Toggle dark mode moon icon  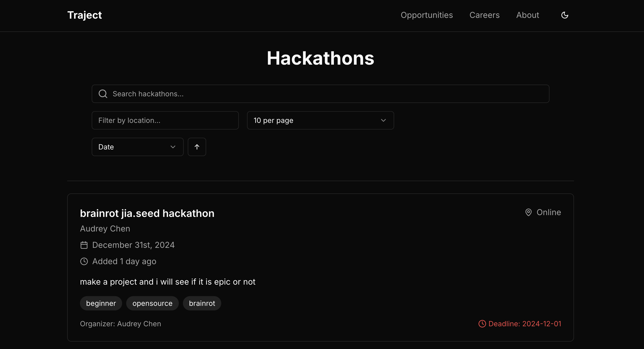565,15
